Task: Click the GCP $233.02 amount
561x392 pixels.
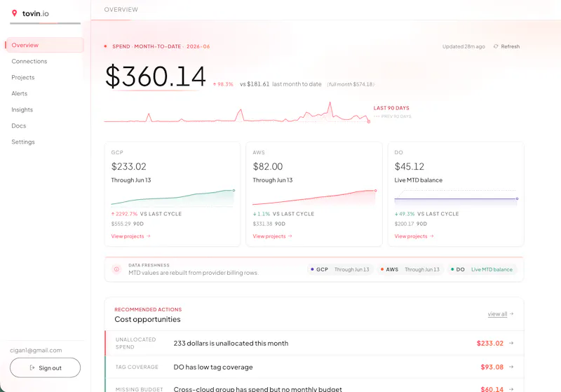Action: (x=129, y=166)
